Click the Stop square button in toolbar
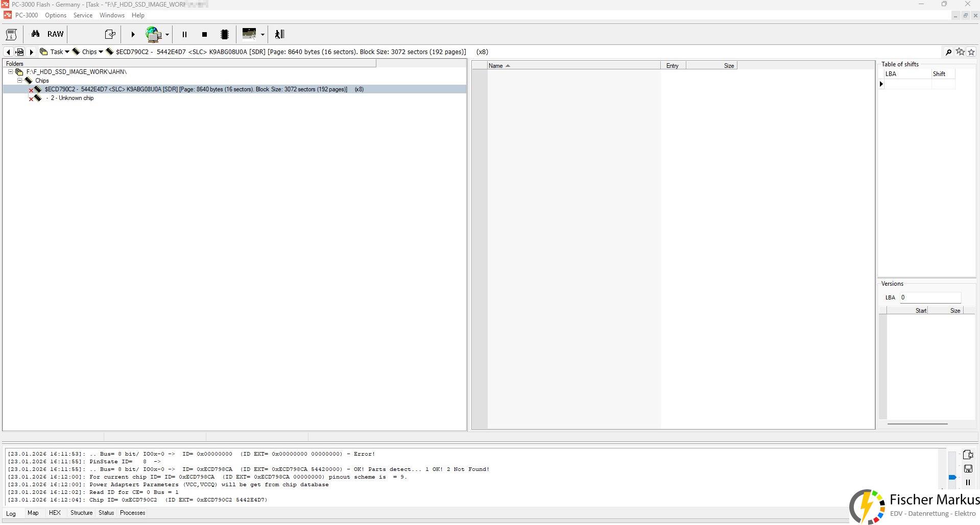 (204, 35)
